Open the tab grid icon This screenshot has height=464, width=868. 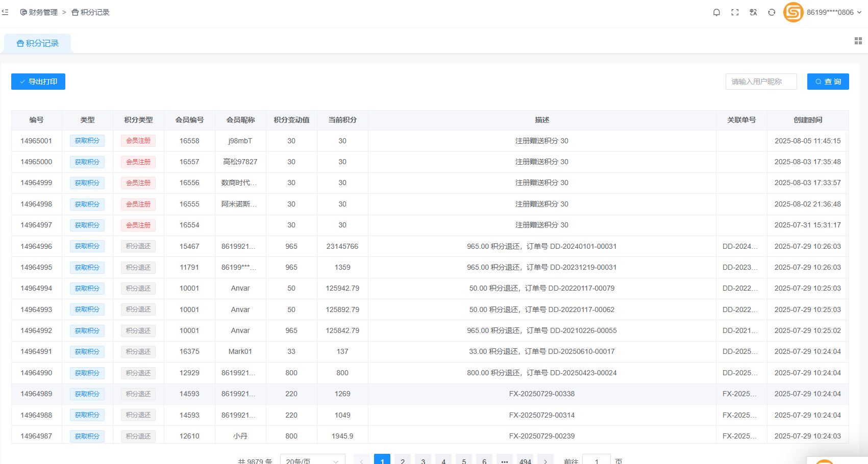(x=858, y=41)
